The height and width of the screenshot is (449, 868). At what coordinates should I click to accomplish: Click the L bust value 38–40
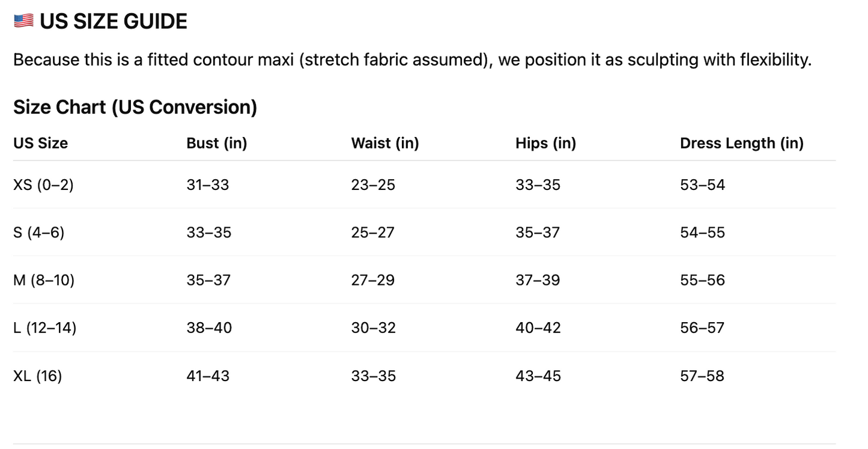208,328
